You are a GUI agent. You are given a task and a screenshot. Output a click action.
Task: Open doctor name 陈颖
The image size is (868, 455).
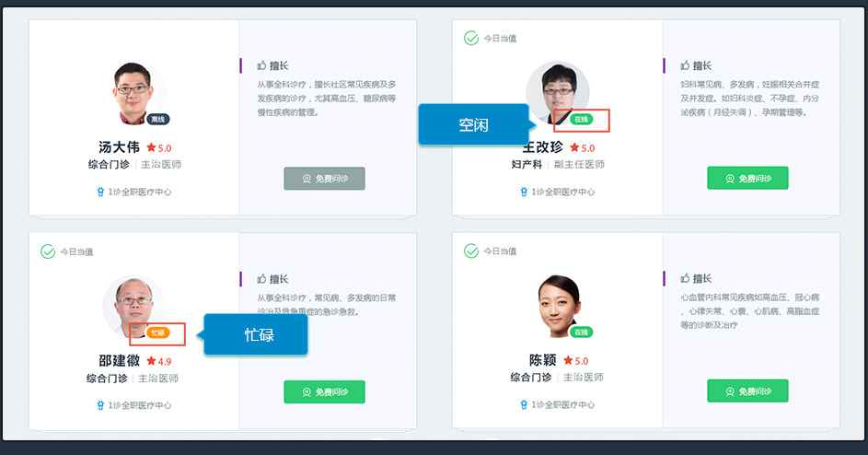pos(542,360)
